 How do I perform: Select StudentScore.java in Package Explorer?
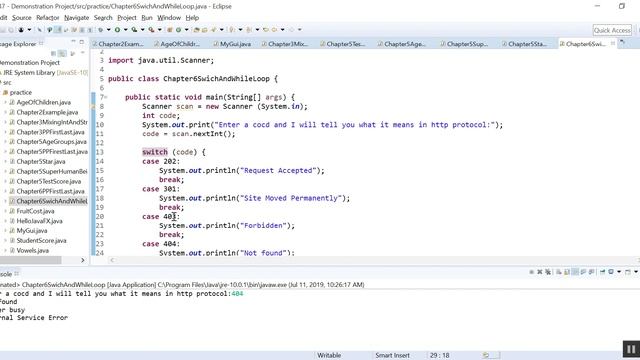point(41,241)
